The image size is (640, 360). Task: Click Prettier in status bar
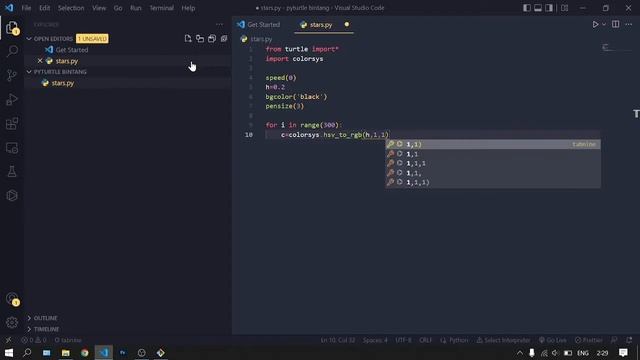coord(589,340)
